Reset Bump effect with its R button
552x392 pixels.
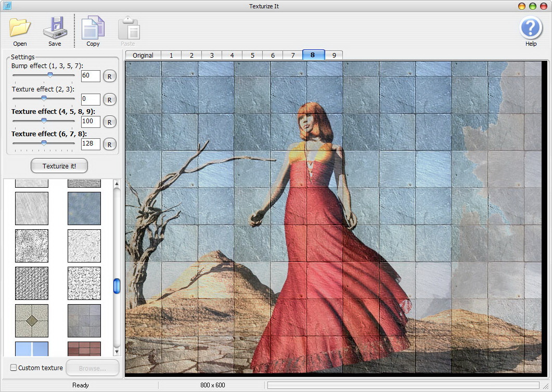(x=109, y=76)
